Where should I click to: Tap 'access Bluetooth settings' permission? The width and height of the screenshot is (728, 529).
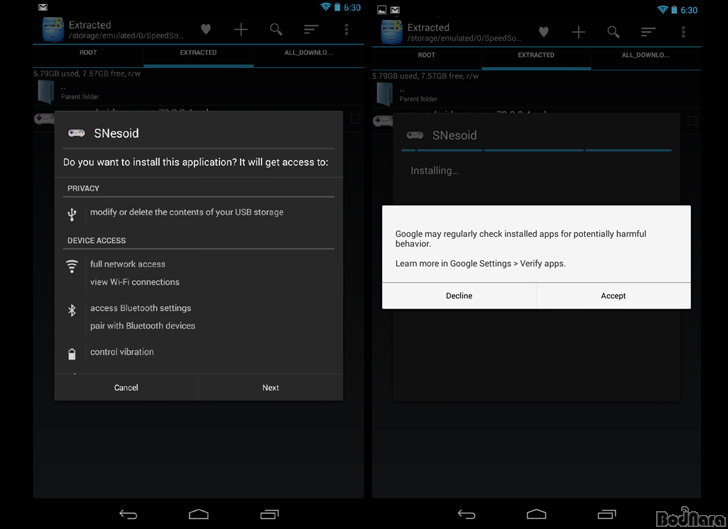click(141, 308)
